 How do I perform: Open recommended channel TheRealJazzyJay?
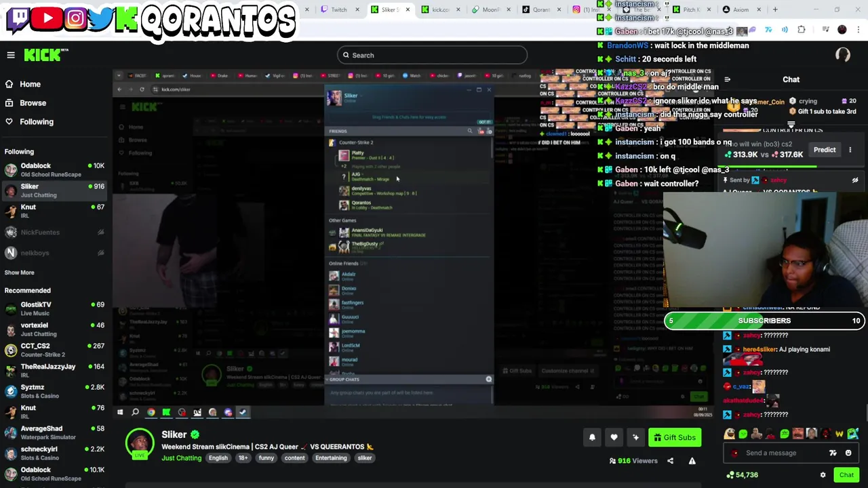point(54,371)
